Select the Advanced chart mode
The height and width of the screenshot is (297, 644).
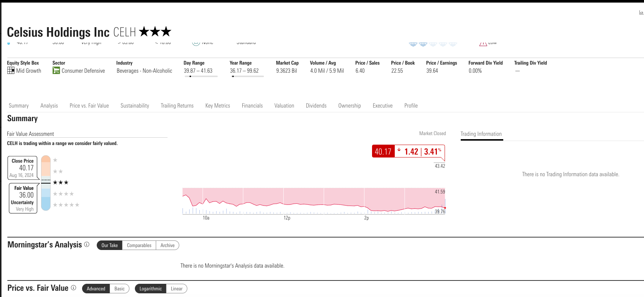tap(96, 289)
